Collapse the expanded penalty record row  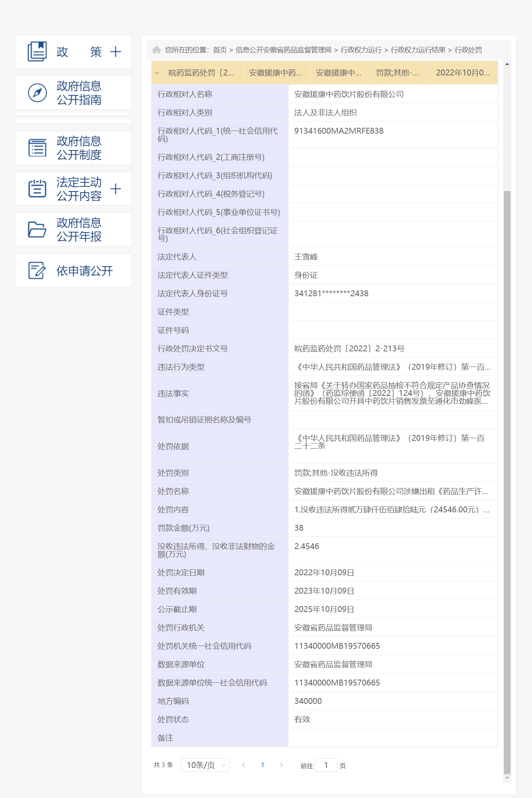157,73
